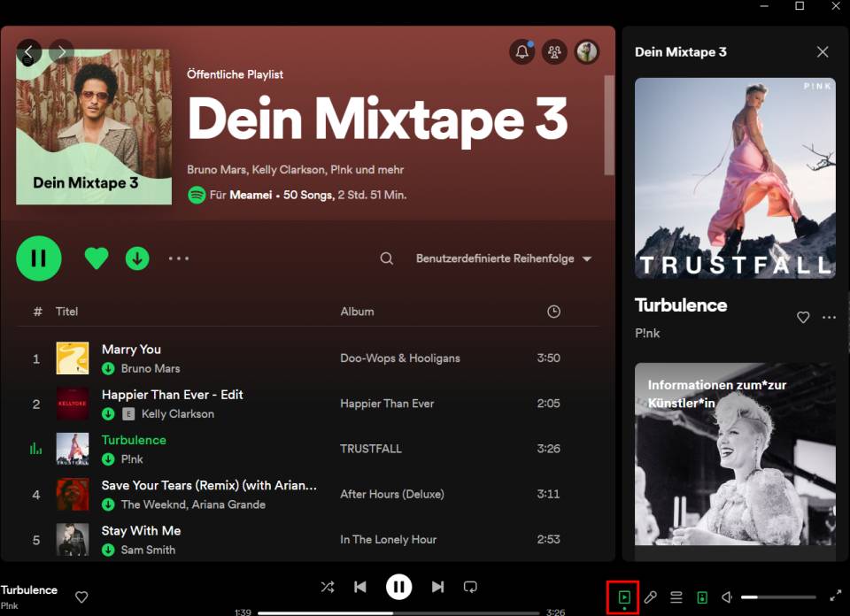Toggle shuffle playback
Screen dimensions: 850x616
pyautogui.click(x=327, y=587)
